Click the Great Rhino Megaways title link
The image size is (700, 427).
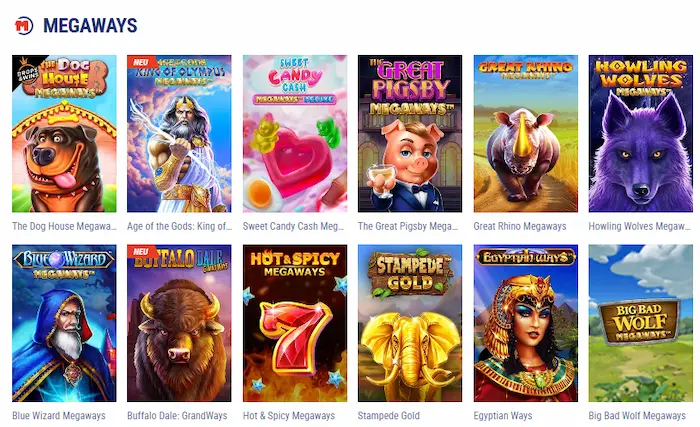coord(520,226)
